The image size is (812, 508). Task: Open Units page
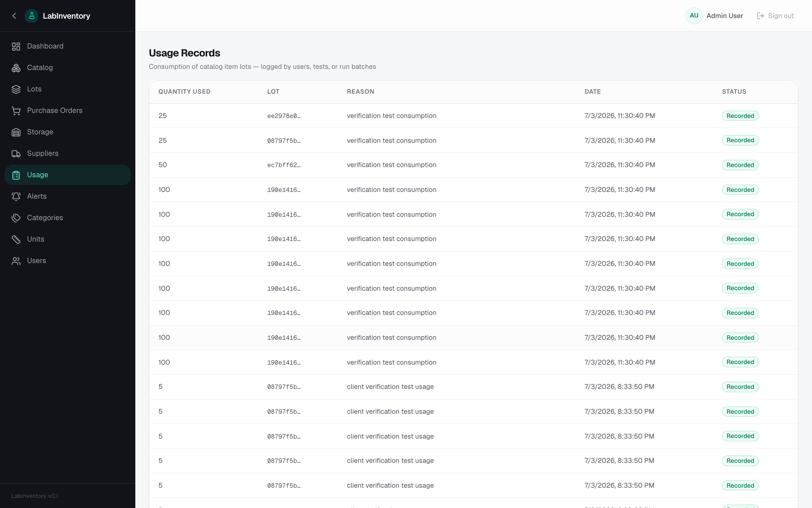click(x=67, y=239)
